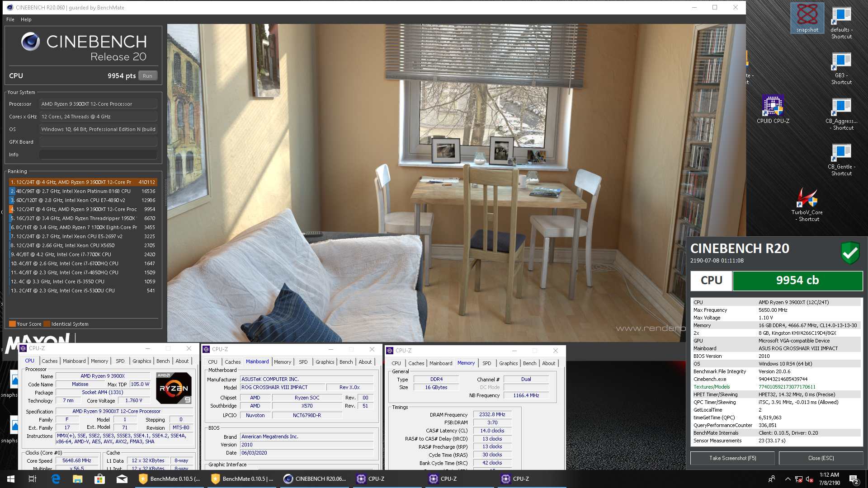Open the snapshot desktop icon
Viewport: 868px width, 488px height.
click(807, 18)
